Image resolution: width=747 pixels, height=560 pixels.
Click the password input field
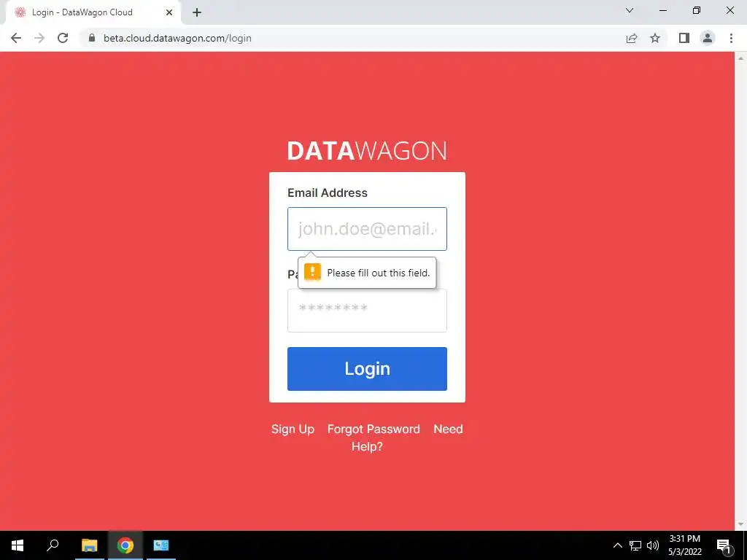(x=367, y=311)
